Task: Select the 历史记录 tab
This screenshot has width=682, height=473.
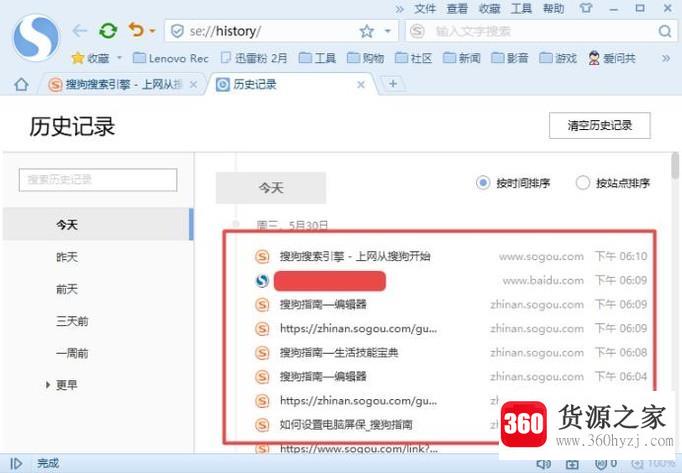Action: point(291,84)
